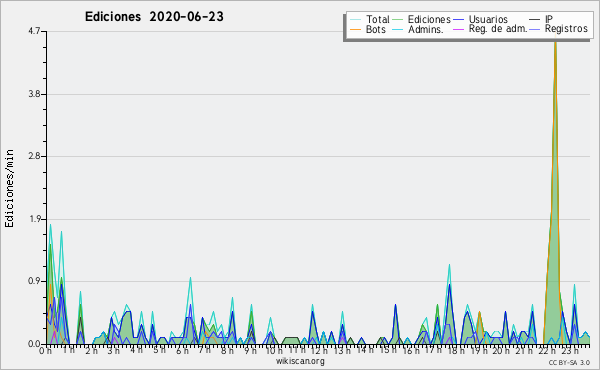
Task: Click the 1.9 y-axis value
Action: (34, 219)
